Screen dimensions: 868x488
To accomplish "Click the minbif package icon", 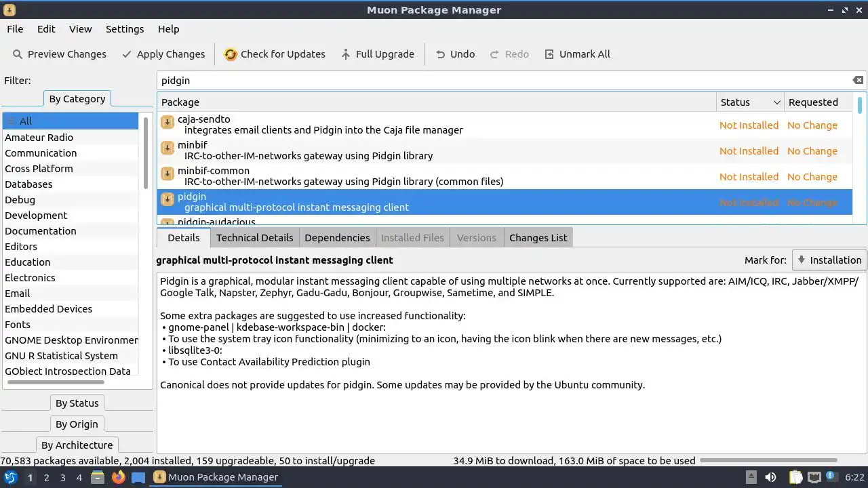I will (167, 148).
